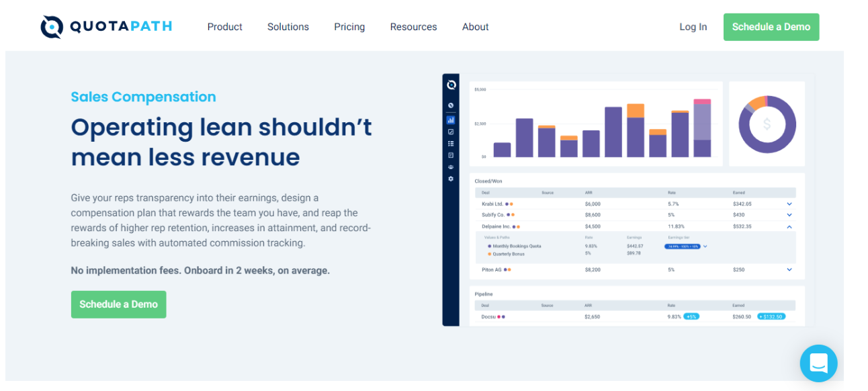
Task: Click the $89.78 earnings value
Action: point(634,253)
